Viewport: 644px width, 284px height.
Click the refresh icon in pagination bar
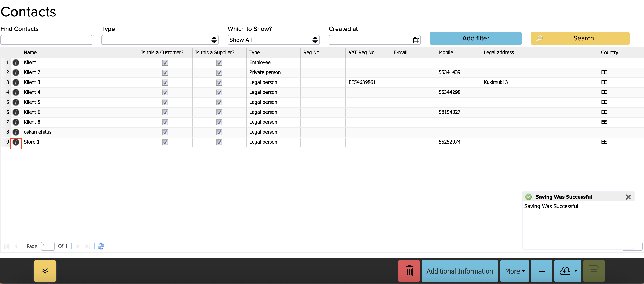101,246
